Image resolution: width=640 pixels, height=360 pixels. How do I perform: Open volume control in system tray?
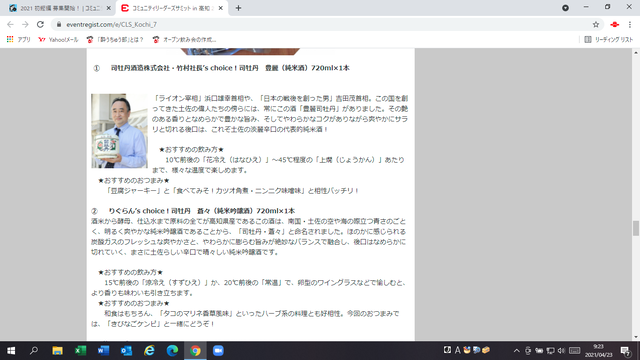[561, 351]
